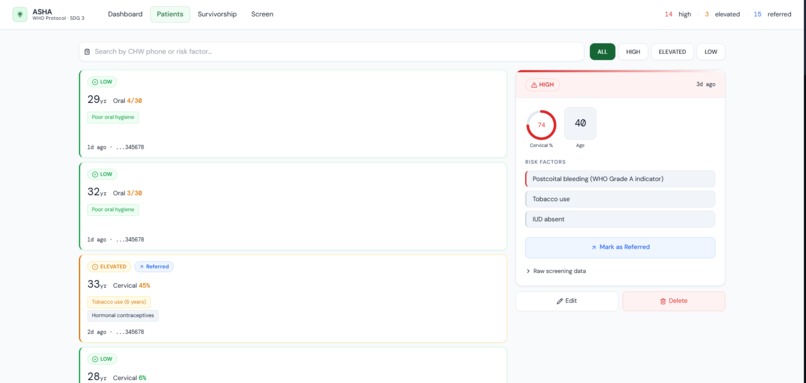This screenshot has height=383, width=806.
Task: Open the 33yr Cervical 45% patient card
Action: coord(293,298)
